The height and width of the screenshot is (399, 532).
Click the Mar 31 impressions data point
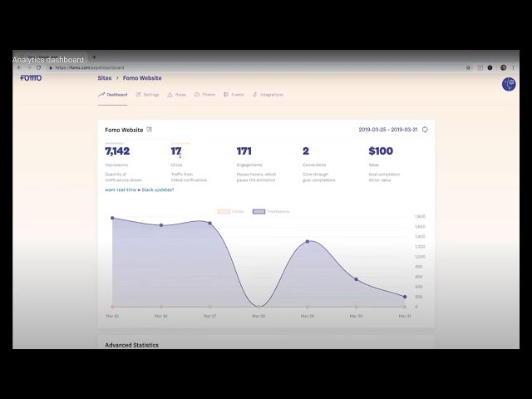pyautogui.click(x=405, y=297)
